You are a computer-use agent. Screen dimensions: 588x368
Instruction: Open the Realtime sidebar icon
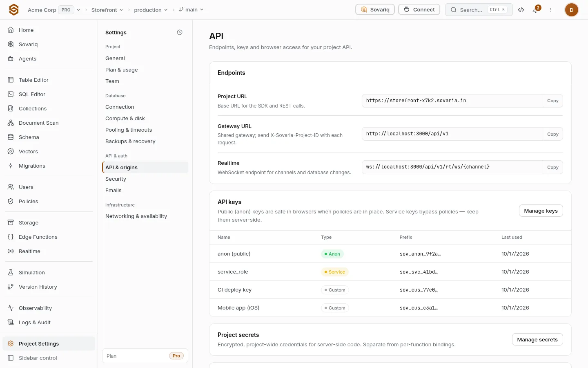[x=11, y=251]
